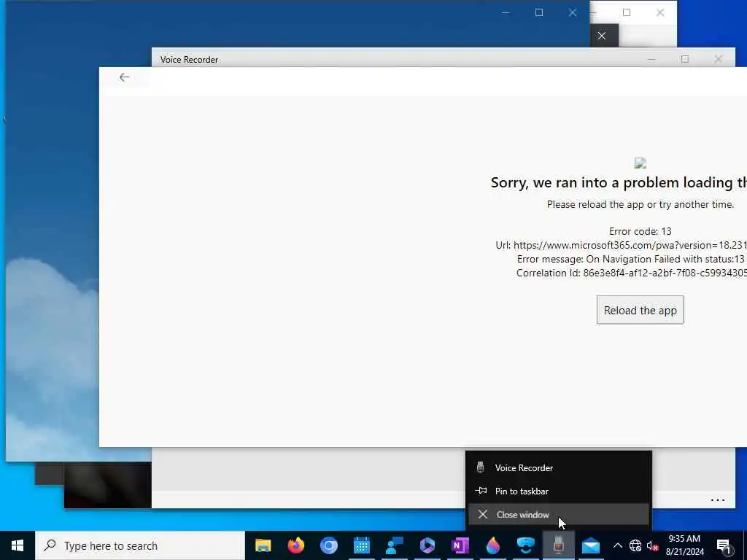
Task: Close the blue background window
Action: pos(573,13)
